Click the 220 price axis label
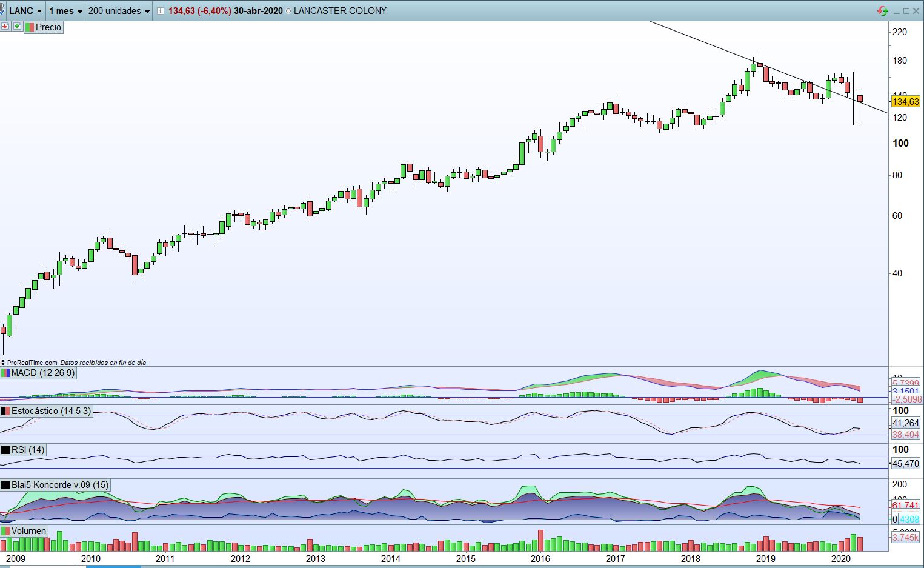924x568 pixels. (900, 32)
